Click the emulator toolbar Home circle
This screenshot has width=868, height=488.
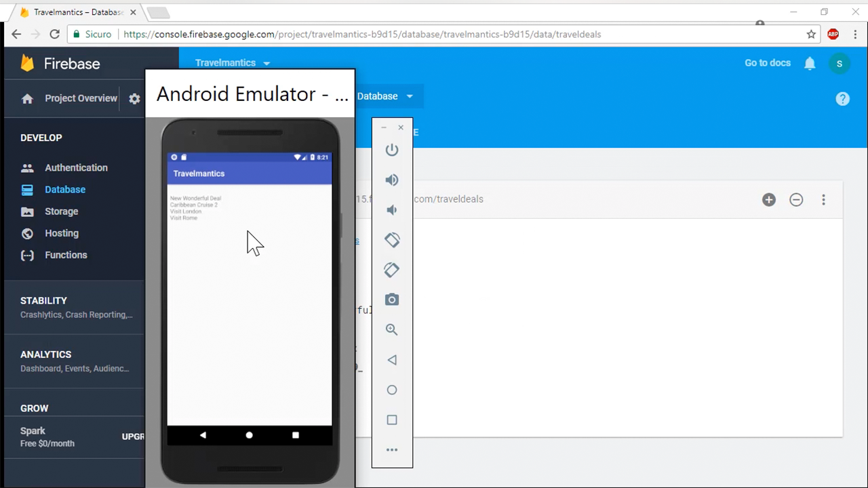(392, 390)
